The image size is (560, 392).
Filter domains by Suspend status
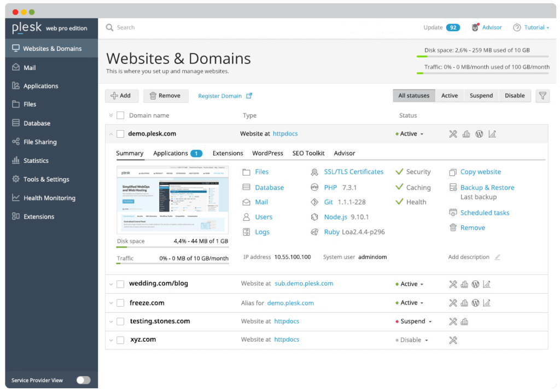[x=481, y=96]
